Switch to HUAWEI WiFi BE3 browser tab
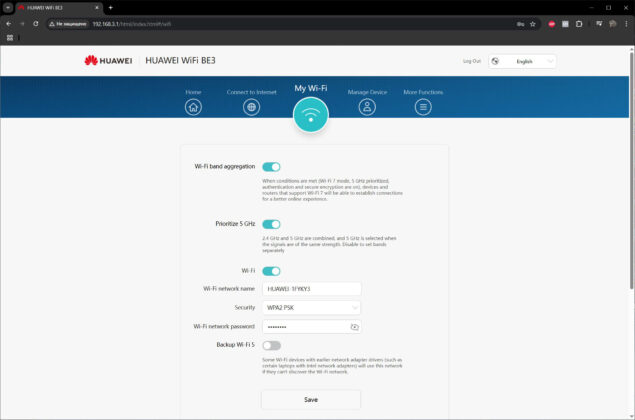 pos(59,8)
